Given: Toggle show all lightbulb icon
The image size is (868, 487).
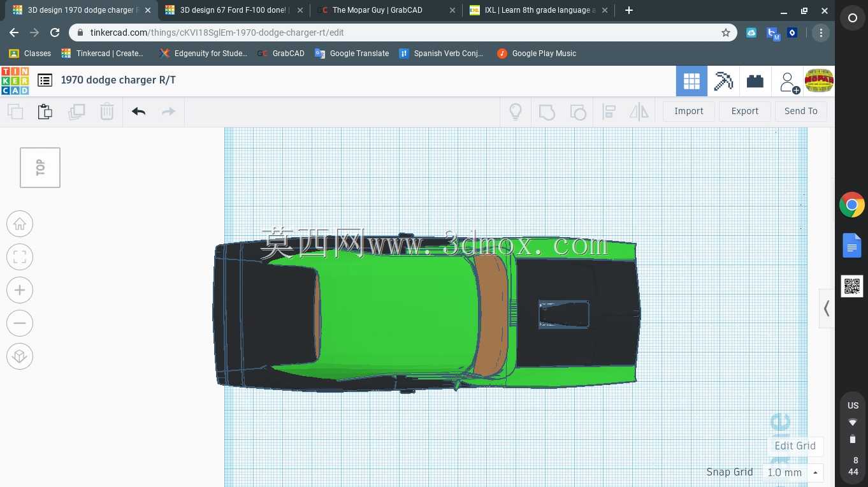Looking at the screenshot, I should [x=516, y=112].
